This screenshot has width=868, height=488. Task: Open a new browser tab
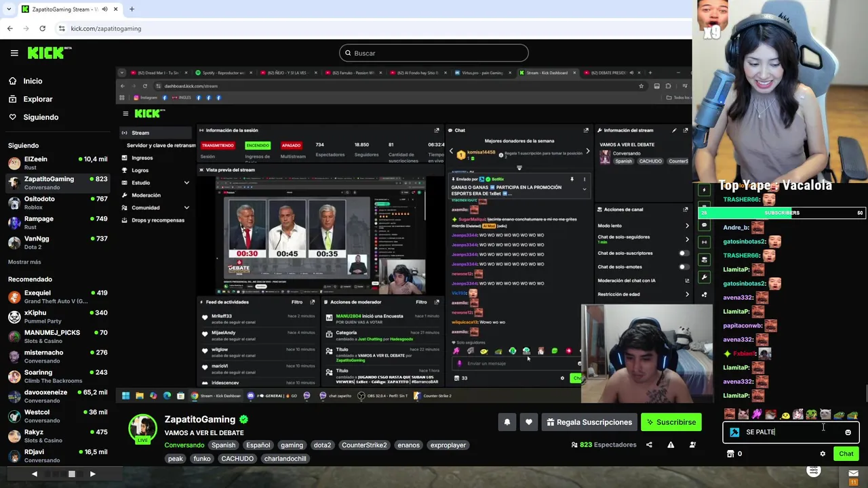click(132, 9)
